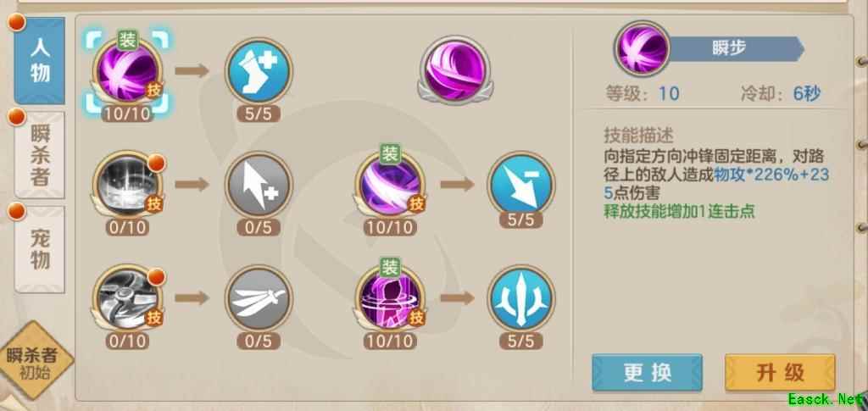Image resolution: width=868 pixels, height=411 pixels.
Task: Select the purple whirlwind figure skill icon
Action: click(x=390, y=298)
